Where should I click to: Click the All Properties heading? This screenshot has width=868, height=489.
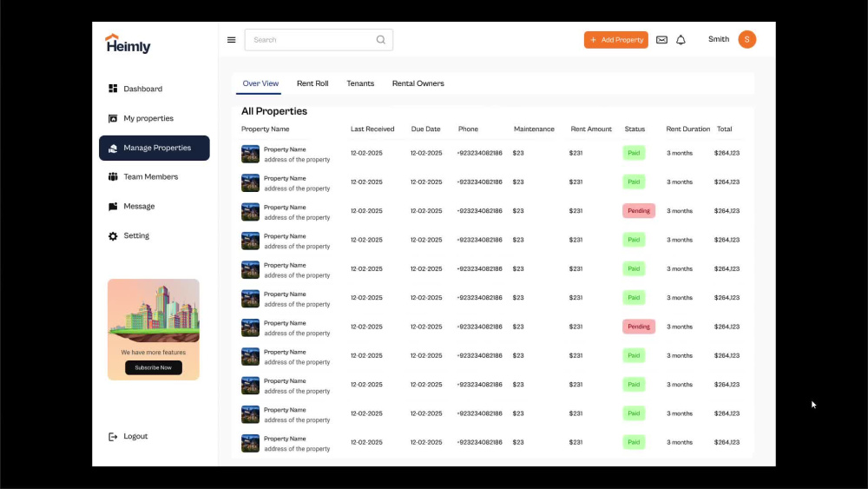[274, 111]
